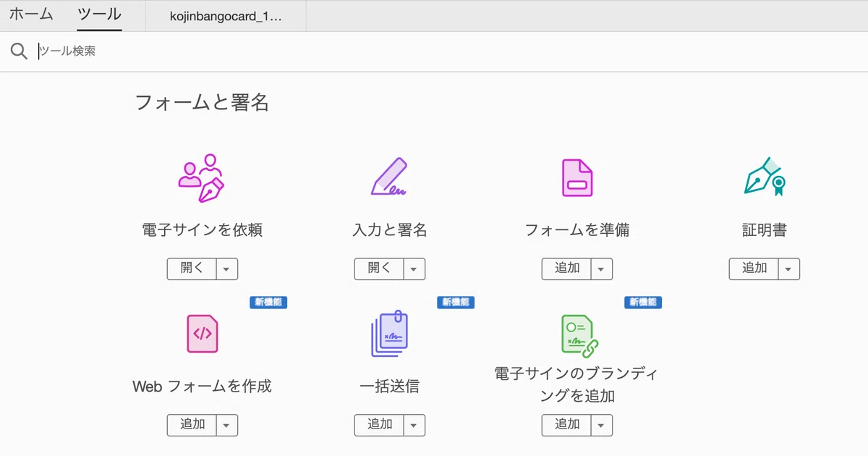Click the フォームと署名 section heading
Viewport: 868px width, 456px height.
(x=203, y=103)
